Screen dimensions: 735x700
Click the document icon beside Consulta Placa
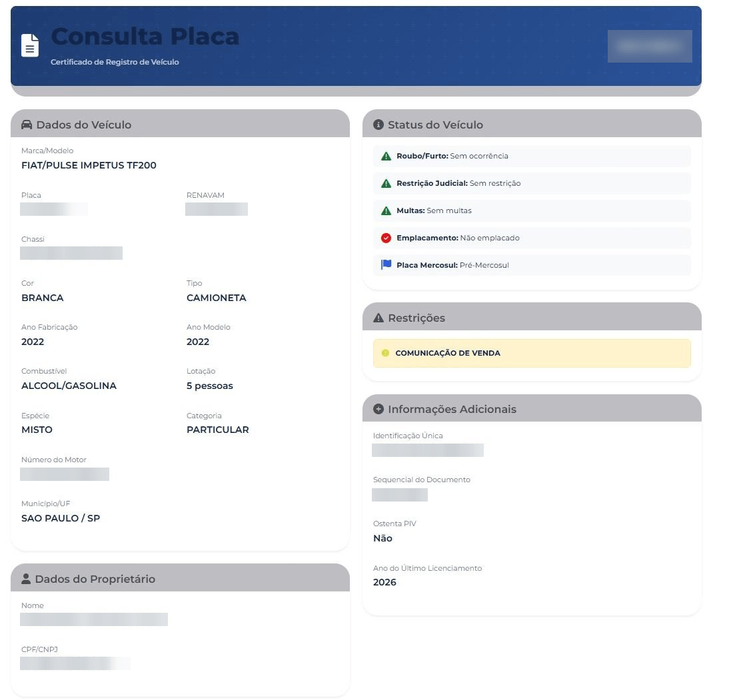point(30,45)
